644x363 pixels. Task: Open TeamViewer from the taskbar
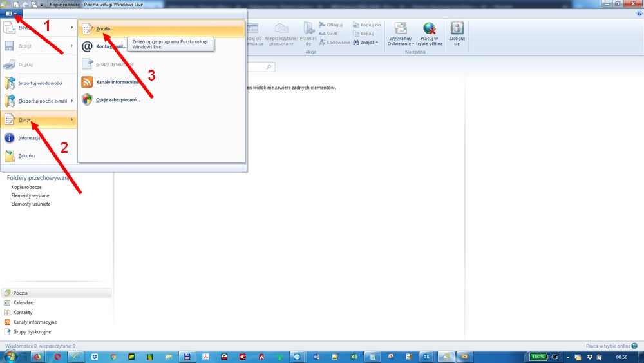click(x=298, y=357)
